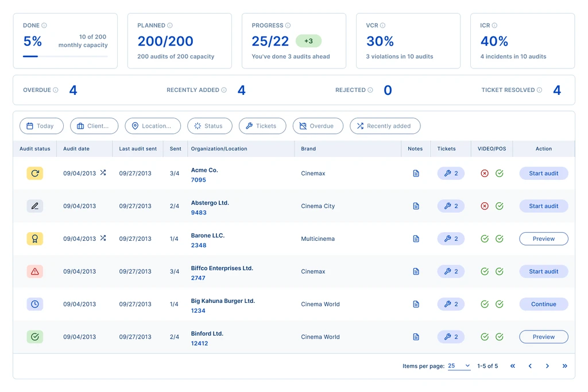The width and height of the screenshot is (588, 392).
Task: Sort by the Sent column header
Action: point(176,149)
